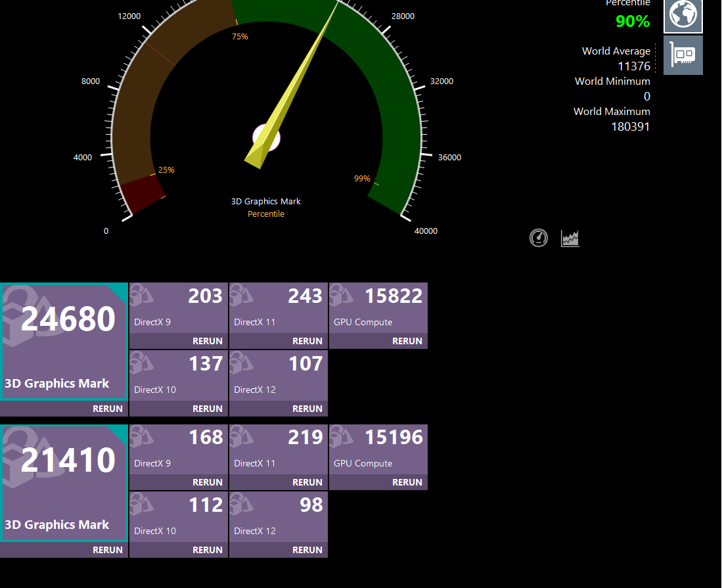Click the 90% percentile value
Screen dimensions: 722x588
[633, 21]
